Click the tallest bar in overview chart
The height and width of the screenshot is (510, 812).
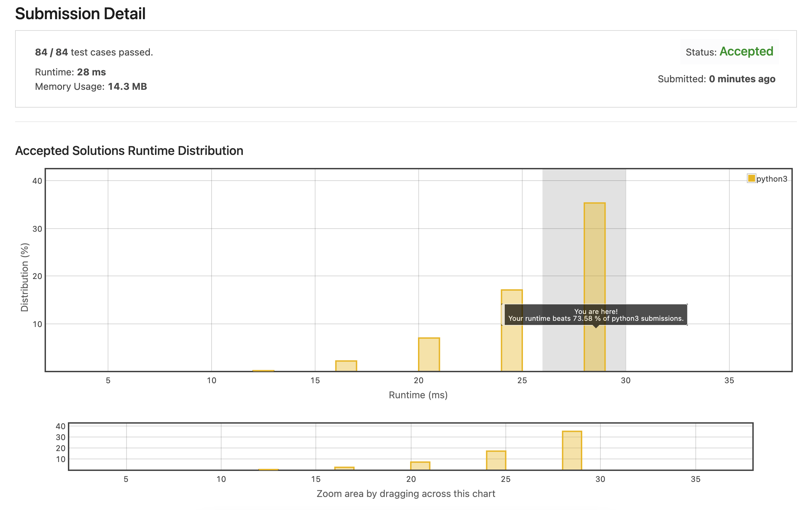point(572,450)
